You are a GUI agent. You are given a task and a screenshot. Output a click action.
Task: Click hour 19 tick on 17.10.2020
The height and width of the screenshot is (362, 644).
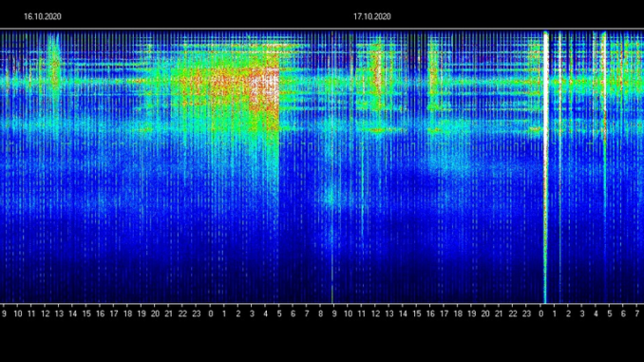tap(471, 314)
